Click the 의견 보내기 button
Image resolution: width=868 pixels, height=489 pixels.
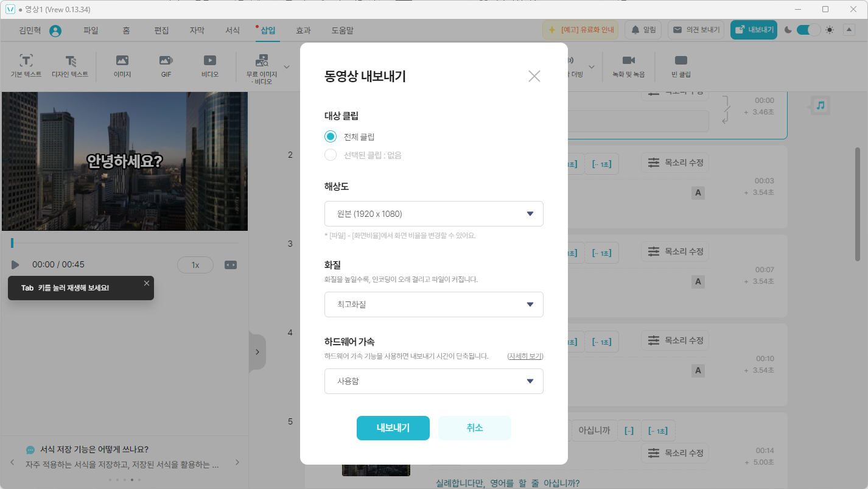click(696, 30)
